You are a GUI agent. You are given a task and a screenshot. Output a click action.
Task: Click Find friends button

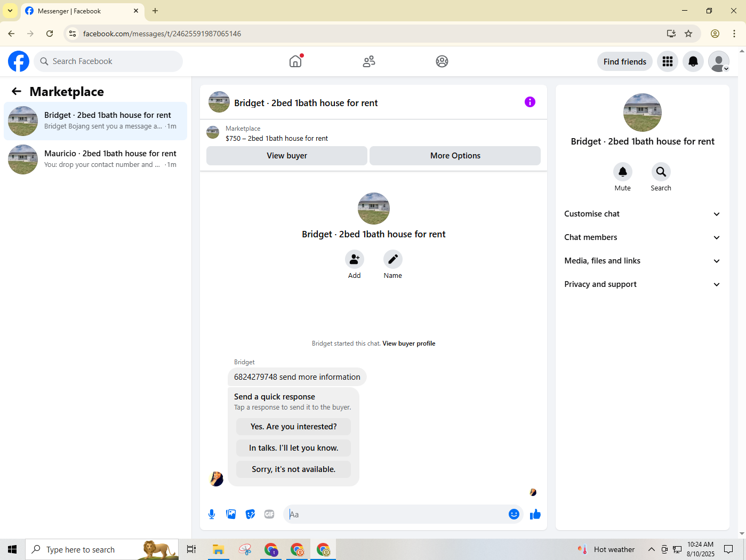625,61
